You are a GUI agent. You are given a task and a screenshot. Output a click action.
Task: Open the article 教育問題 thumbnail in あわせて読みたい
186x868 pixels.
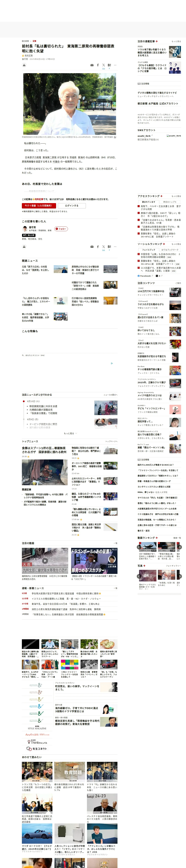[70, 772]
